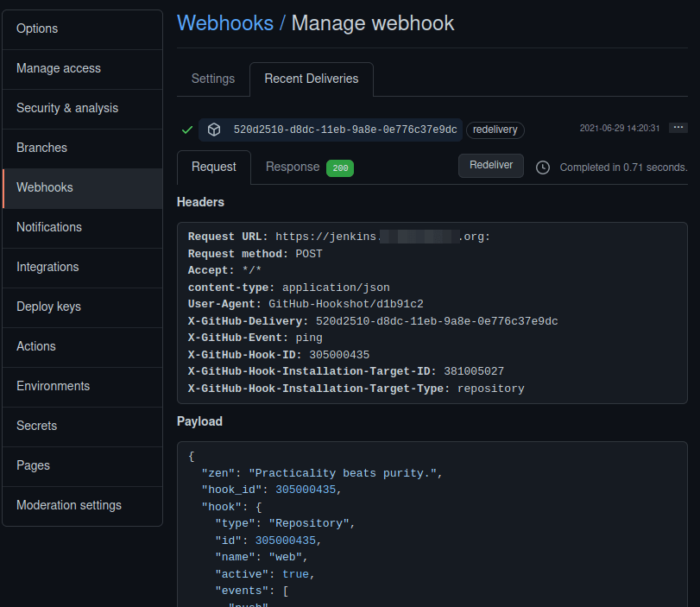Click the clock icon near completion time
The image size is (700, 607).
point(542,168)
